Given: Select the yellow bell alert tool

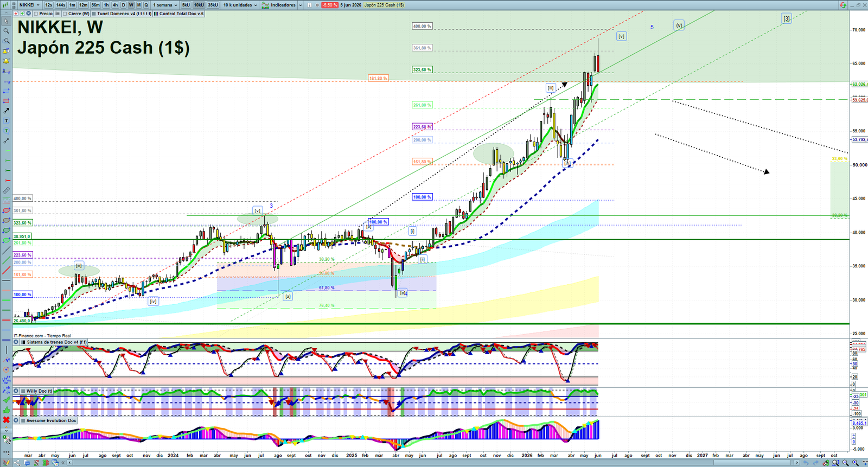Looking at the screenshot, I should 6,61.
